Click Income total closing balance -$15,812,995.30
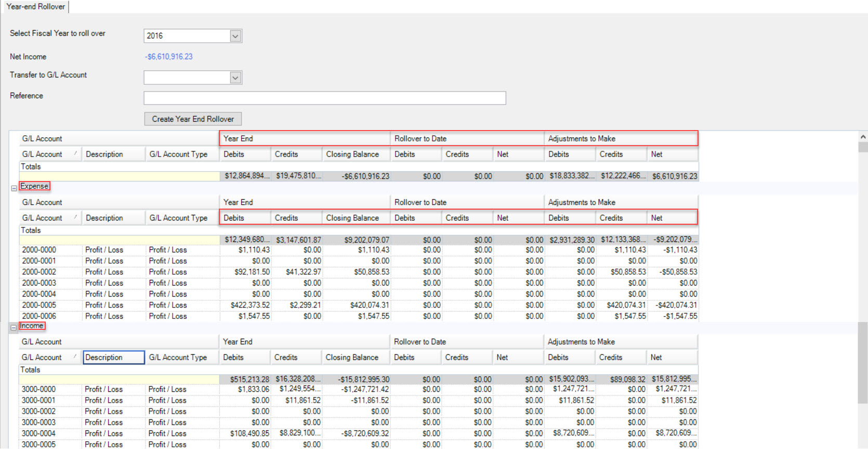 pyautogui.click(x=356, y=379)
